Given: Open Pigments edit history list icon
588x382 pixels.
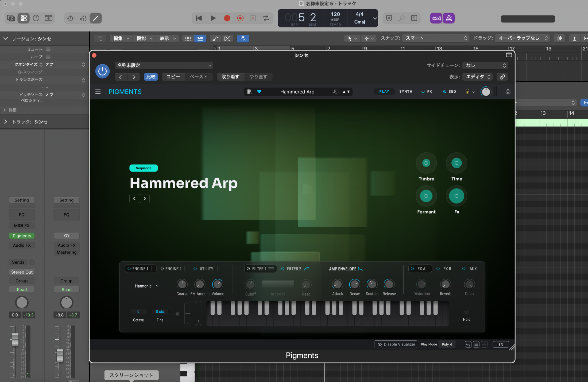Looking at the screenshot, I should pyautogui.click(x=476, y=344).
